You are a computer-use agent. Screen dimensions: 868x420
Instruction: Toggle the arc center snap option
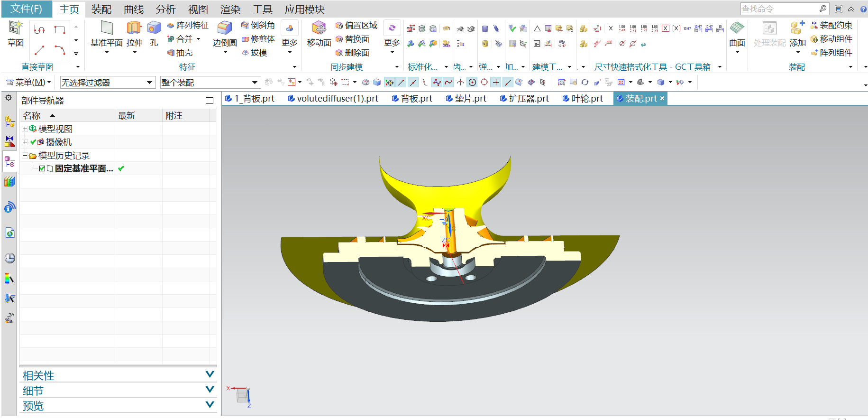[472, 83]
